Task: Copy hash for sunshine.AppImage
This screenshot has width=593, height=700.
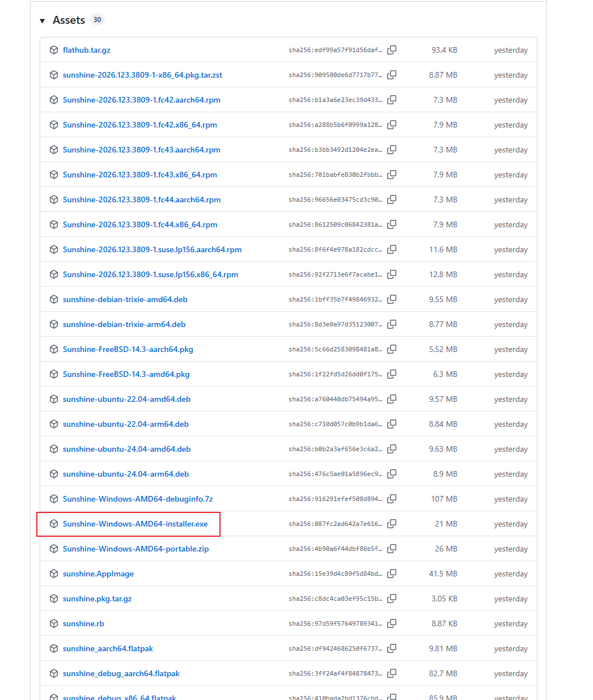Action: (392, 574)
